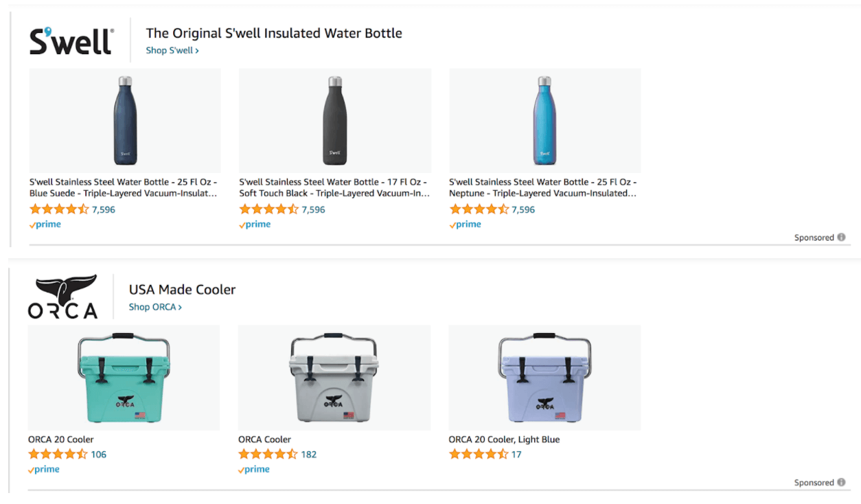Click the Prime badge under the ORCA 20 Cooler
861x504 pixels.
point(43,469)
